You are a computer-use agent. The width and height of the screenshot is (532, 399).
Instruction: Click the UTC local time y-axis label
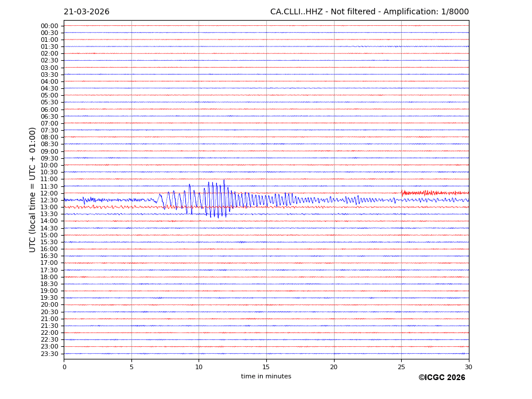pyautogui.click(x=33, y=189)
